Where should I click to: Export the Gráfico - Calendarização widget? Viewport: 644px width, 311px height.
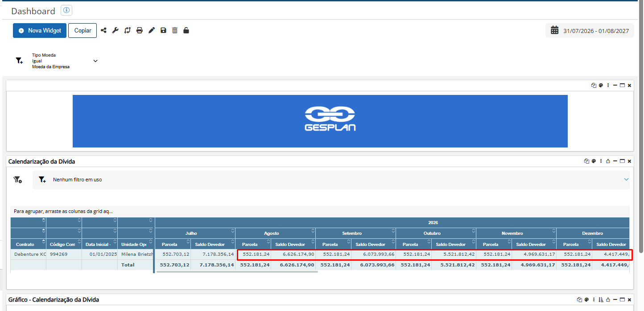click(608, 299)
